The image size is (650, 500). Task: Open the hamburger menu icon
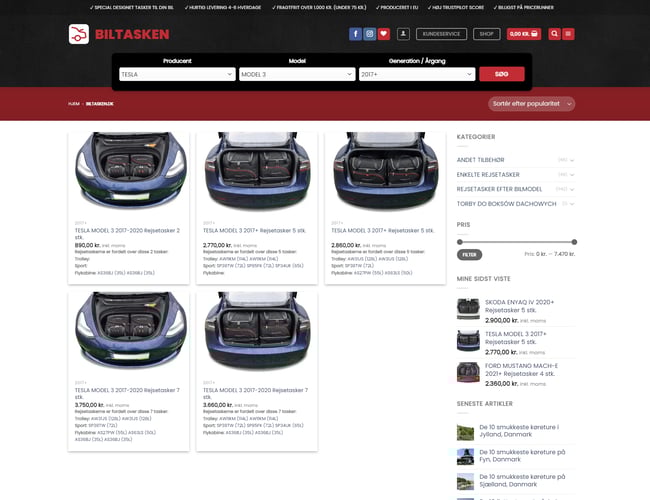click(568, 34)
